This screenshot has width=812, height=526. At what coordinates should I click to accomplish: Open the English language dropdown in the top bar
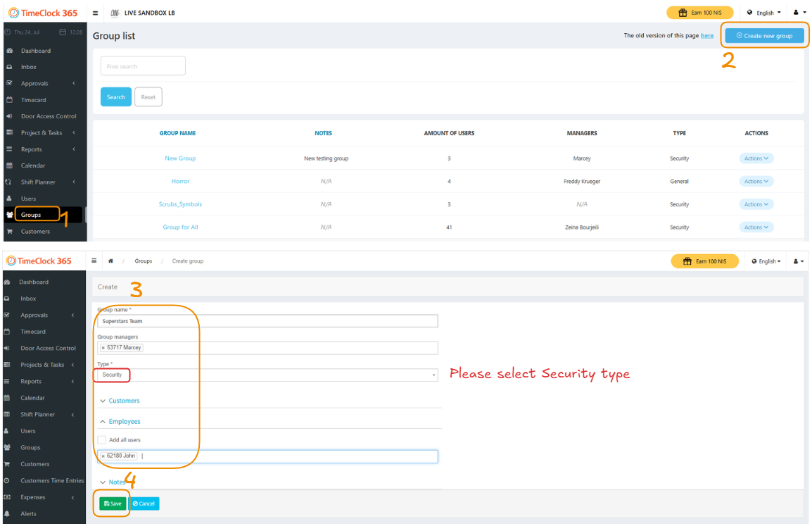764,13
